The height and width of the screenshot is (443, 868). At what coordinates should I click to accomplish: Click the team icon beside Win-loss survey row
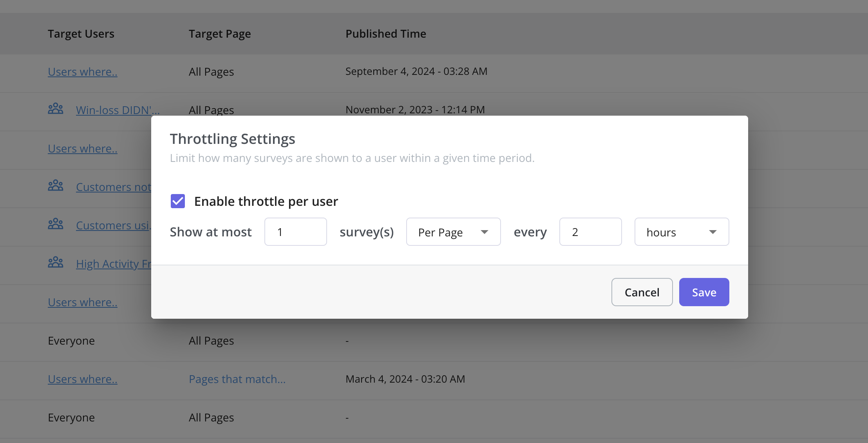pyautogui.click(x=56, y=109)
